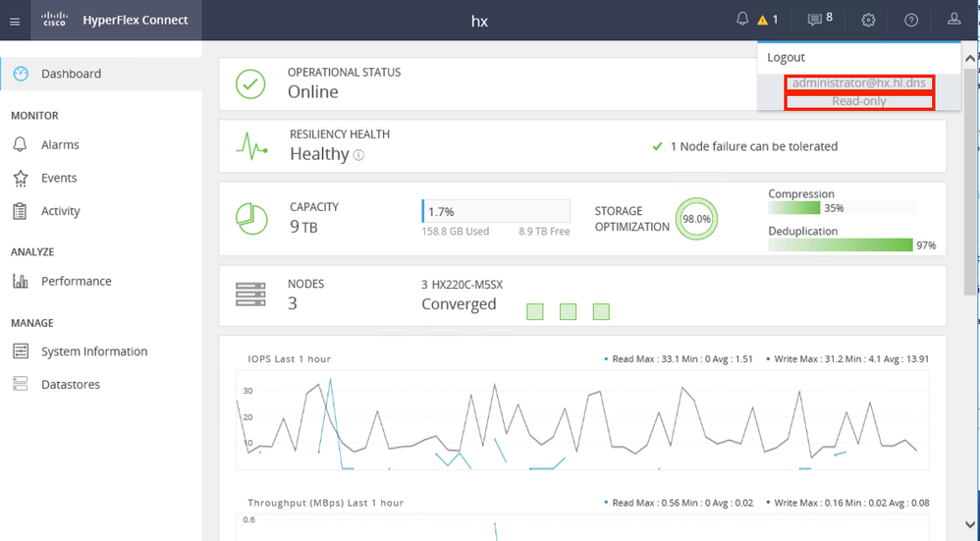Open the alarms bell icon in header
The image size is (980, 541).
(x=742, y=19)
